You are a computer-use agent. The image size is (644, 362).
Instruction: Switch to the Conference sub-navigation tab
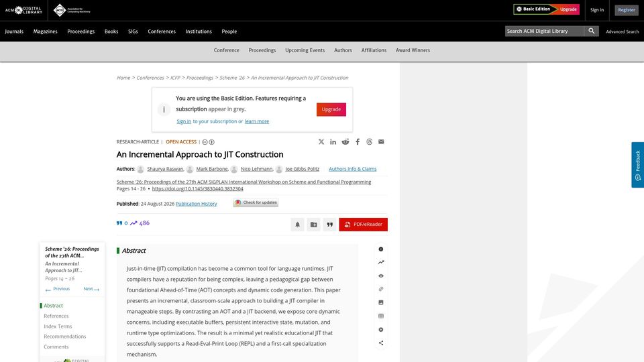point(226,50)
